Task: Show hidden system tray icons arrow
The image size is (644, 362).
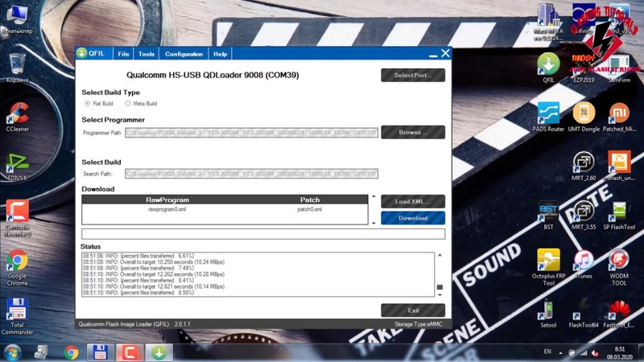Action: point(561,352)
